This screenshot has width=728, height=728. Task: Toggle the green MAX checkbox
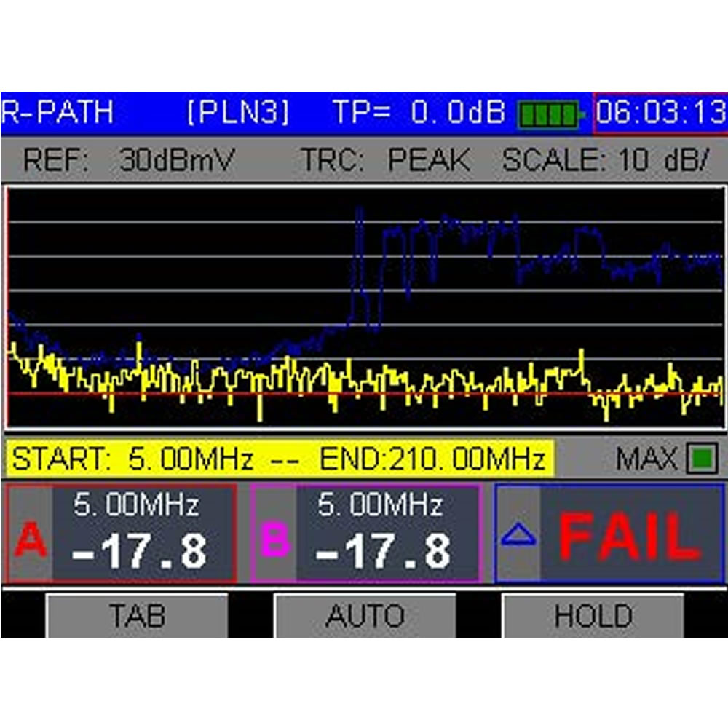[703, 459]
